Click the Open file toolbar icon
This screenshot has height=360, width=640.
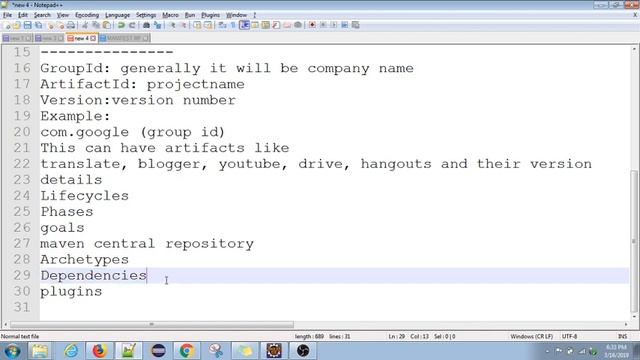point(17,25)
